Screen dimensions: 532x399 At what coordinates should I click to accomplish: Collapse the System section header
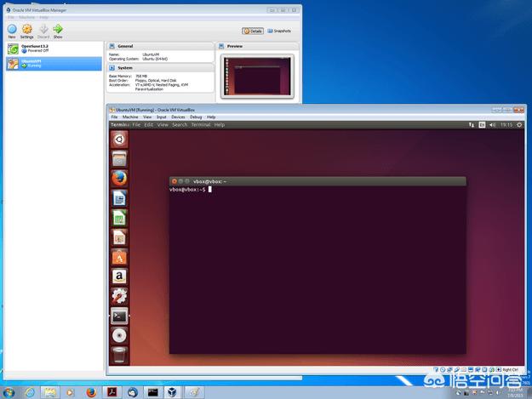coord(125,67)
